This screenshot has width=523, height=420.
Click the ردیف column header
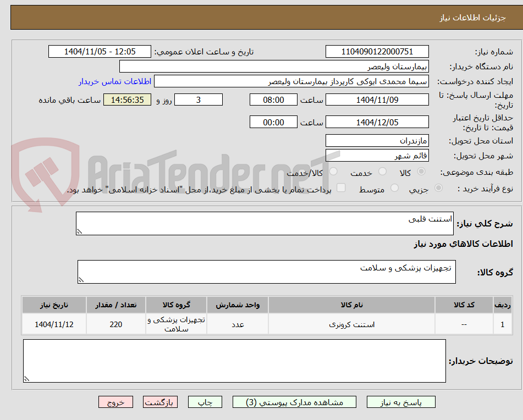tap(502, 305)
